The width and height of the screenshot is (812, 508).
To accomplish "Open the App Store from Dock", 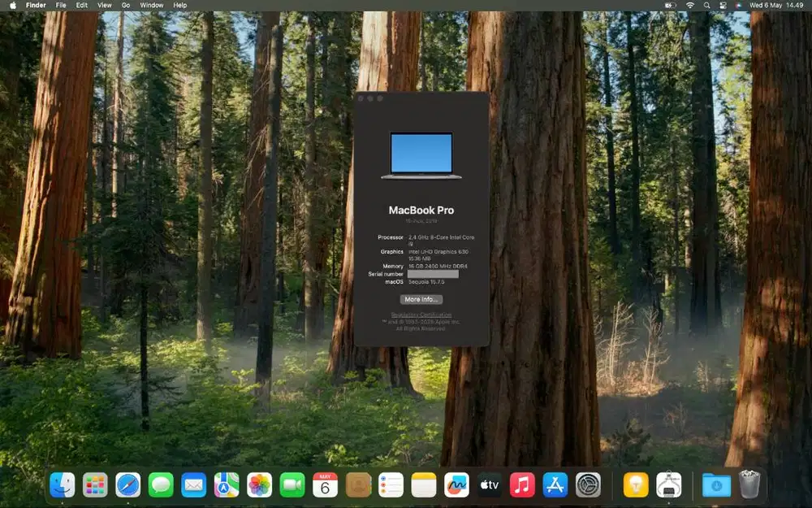I will click(555, 485).
